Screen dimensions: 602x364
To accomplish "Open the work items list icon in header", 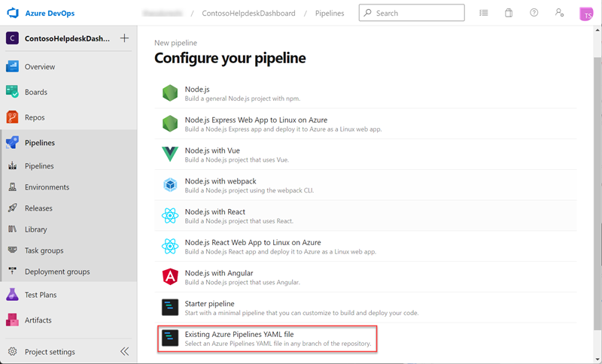I will click(x=484, y=13).
